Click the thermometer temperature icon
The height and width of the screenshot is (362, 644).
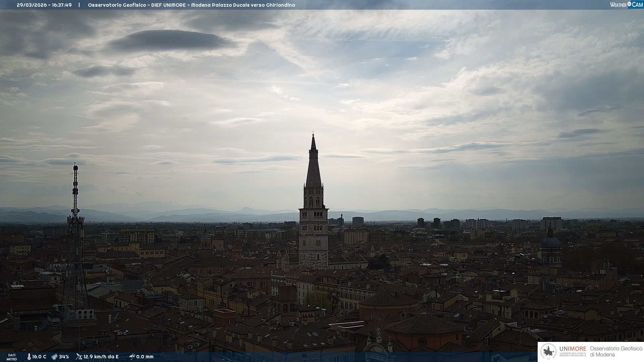click(x=29, y=357)
